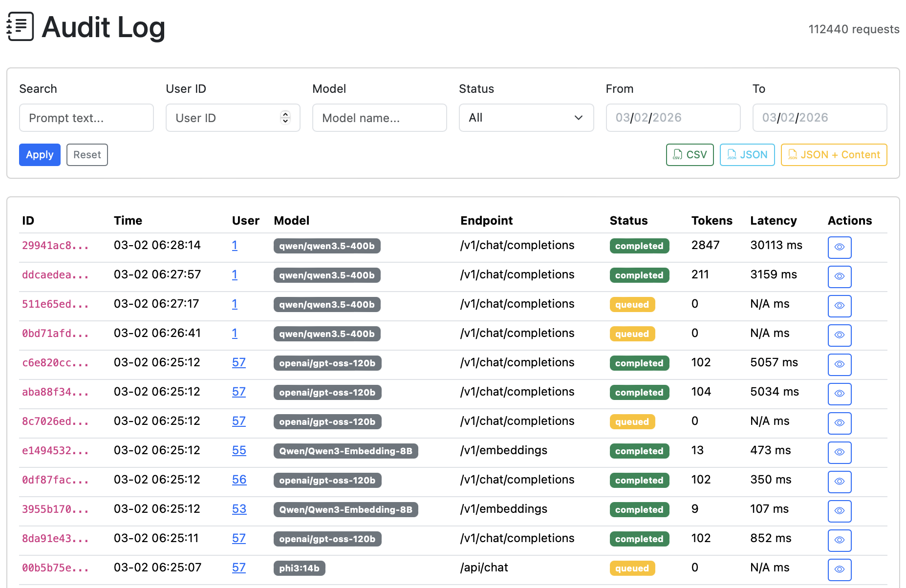Click the Apply filter button
Screen dimensions: 906x588
[40, 155]
